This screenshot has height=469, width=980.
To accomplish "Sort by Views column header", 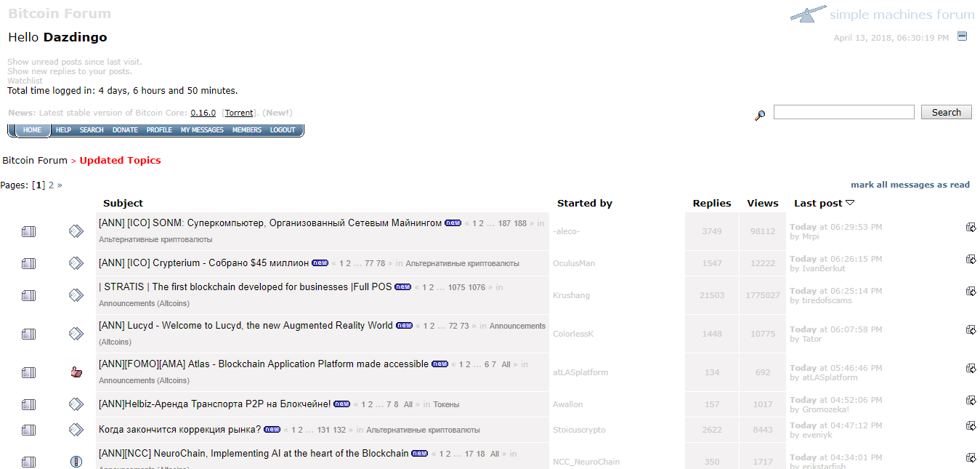I will (x=763, y=204).
